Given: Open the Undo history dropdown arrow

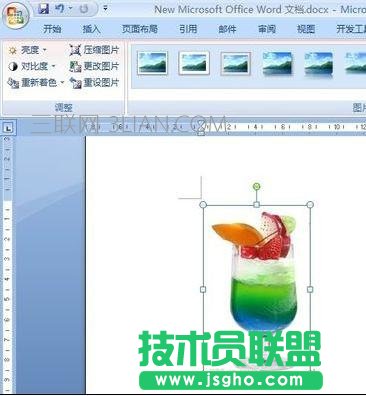Looking at the screenshot, I should (70, 8).
